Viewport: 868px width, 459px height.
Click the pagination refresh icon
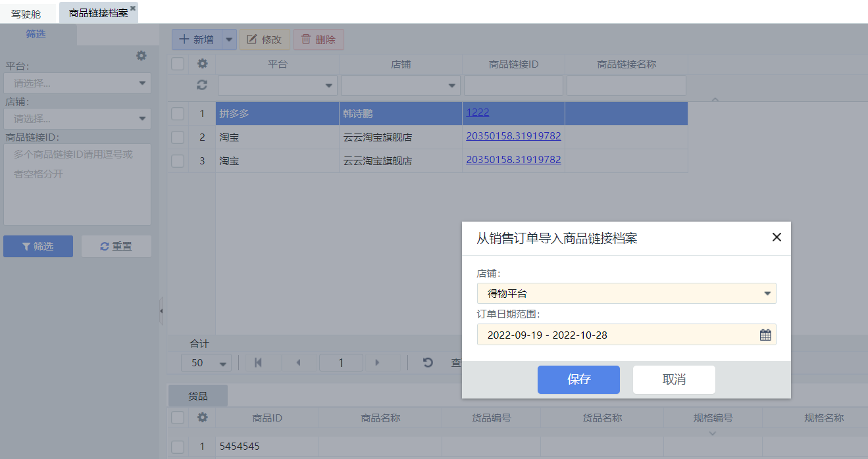pos(428,362)
